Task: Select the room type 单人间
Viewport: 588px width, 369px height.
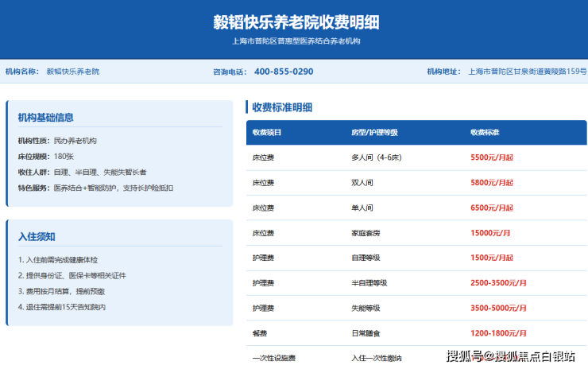Action: pyautogui.click(x=362, y=208)
